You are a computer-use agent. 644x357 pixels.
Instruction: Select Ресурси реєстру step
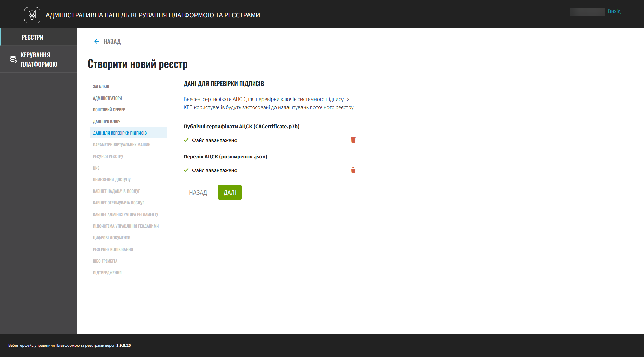click(108, 156)
